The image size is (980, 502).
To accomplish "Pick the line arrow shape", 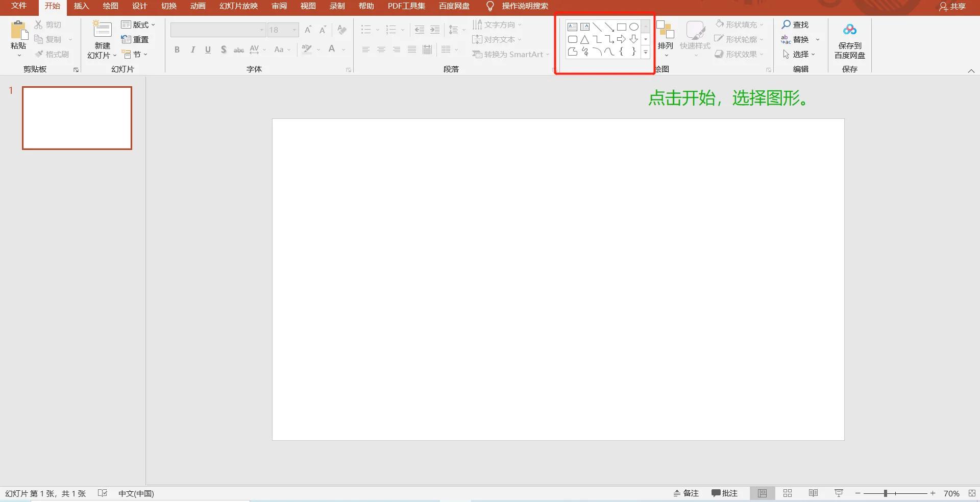I will (609, 27).
